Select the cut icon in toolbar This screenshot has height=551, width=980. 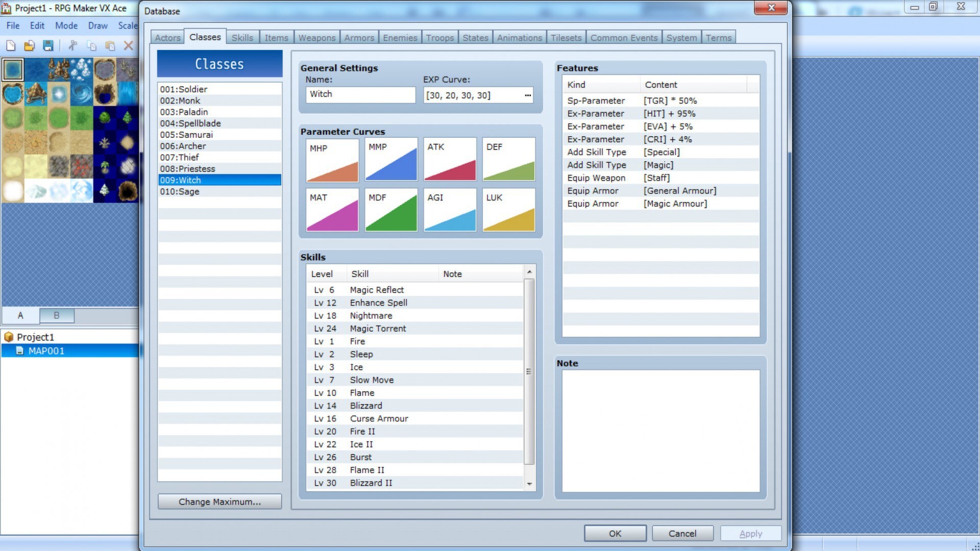pyautogui.click(x=73, y=45)
